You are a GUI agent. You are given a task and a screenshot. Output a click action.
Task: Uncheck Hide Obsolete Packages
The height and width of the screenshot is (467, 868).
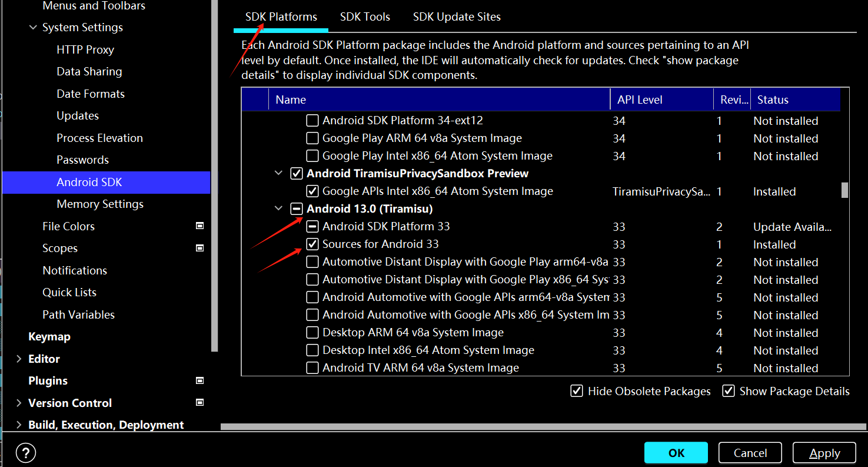point(577,391)
